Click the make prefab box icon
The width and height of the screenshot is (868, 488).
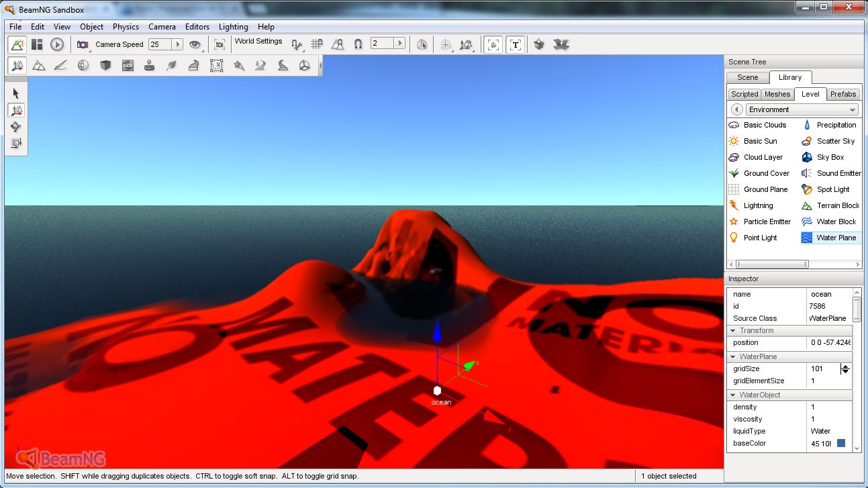(539, 44)
